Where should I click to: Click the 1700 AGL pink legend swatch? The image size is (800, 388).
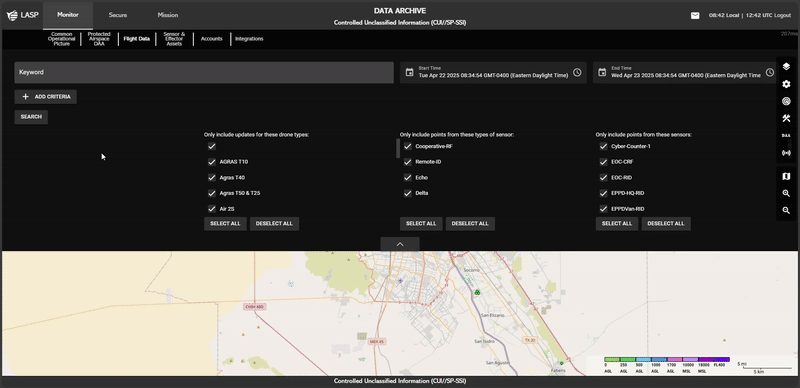(674, 359)
